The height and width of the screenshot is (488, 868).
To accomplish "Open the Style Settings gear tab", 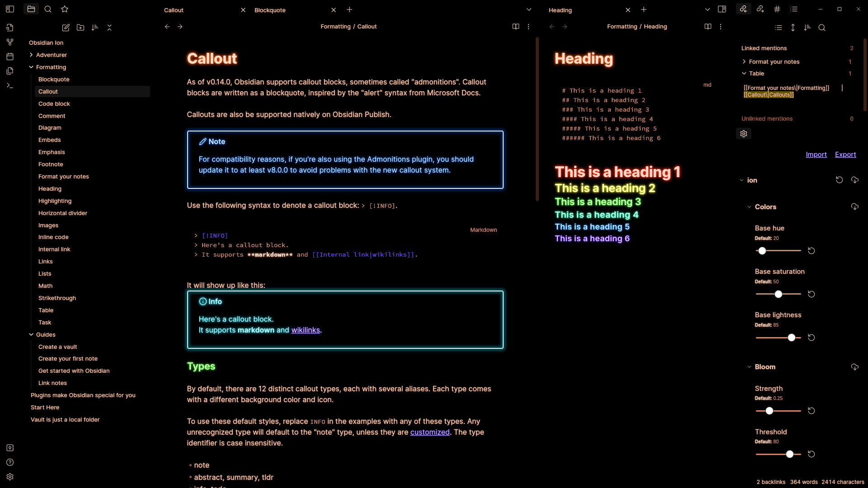I will (x=744, y=134).
